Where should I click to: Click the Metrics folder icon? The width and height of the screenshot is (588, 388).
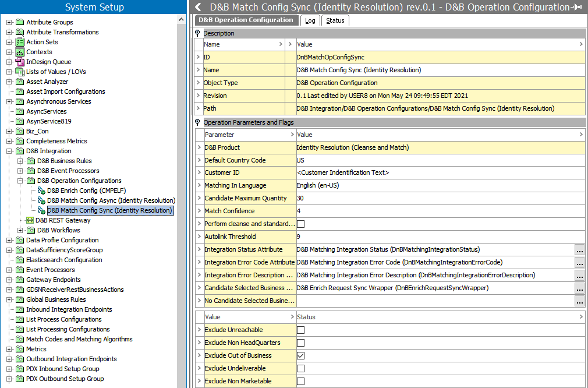tap(20, 349)
